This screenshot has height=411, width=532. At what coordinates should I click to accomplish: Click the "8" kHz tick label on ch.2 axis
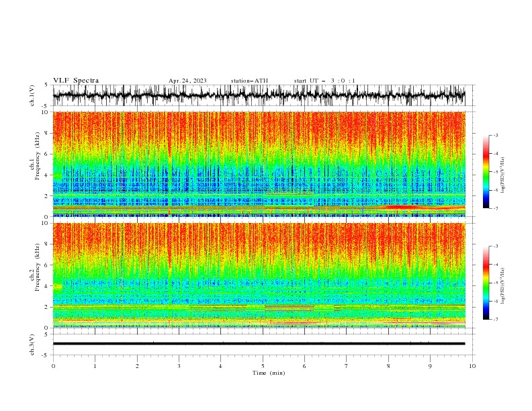(x=47, y=244)
